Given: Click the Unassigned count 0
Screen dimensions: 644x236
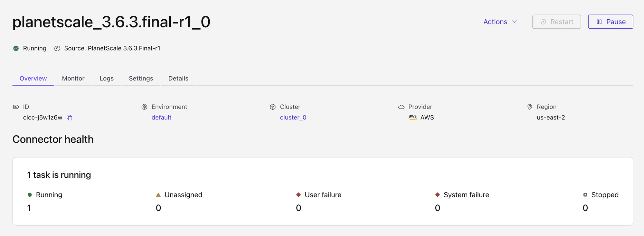Looking at the screenshot, I should [x=158, y=208].
